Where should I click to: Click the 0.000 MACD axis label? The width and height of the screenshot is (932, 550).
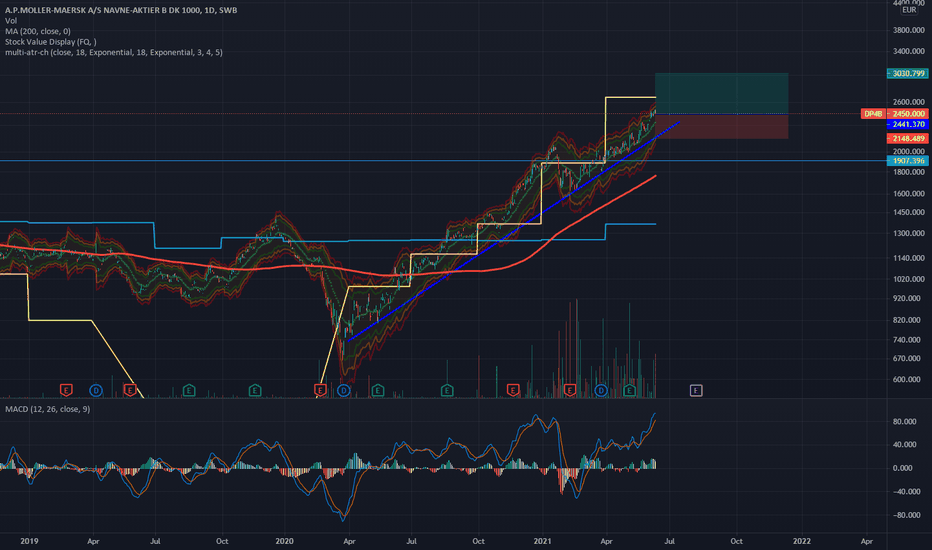[903, 468]
